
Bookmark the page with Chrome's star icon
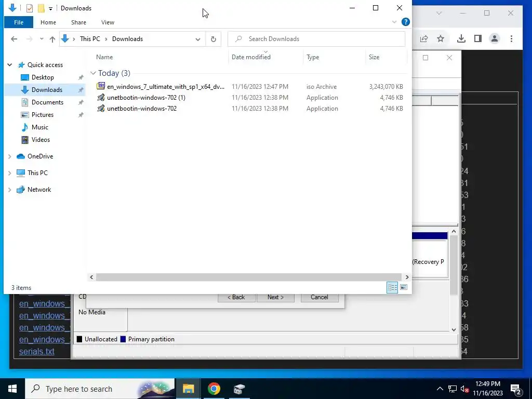pyautogui.click(x=441, y=38)
